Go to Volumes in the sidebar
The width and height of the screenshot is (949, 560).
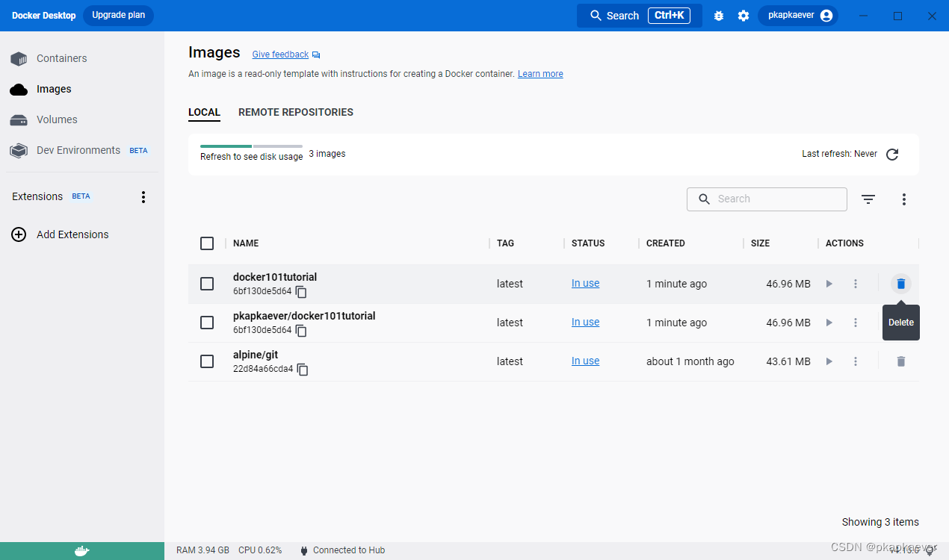[57, 119]
